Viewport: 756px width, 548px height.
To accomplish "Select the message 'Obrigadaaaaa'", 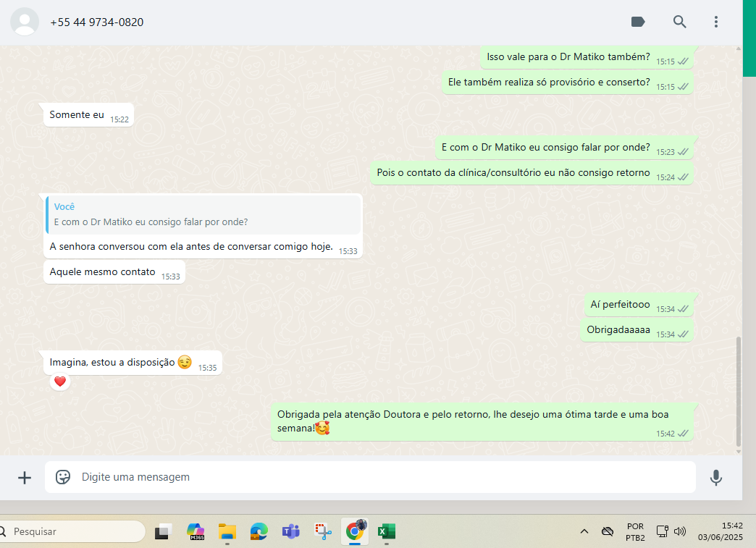I will [x=637, y=330].
